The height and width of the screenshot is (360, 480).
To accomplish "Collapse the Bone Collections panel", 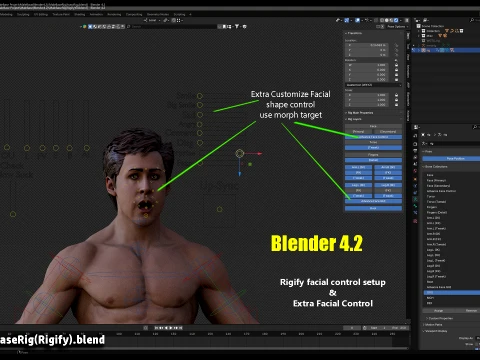I will tap(435, 166).
